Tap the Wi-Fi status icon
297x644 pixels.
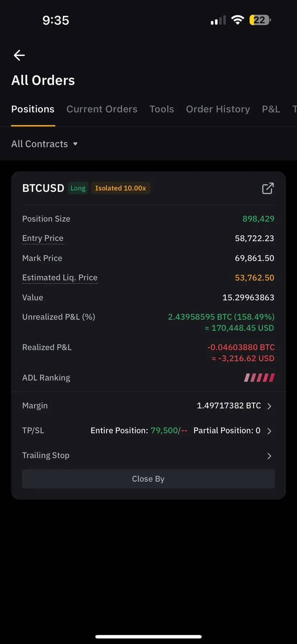[237, 20]
